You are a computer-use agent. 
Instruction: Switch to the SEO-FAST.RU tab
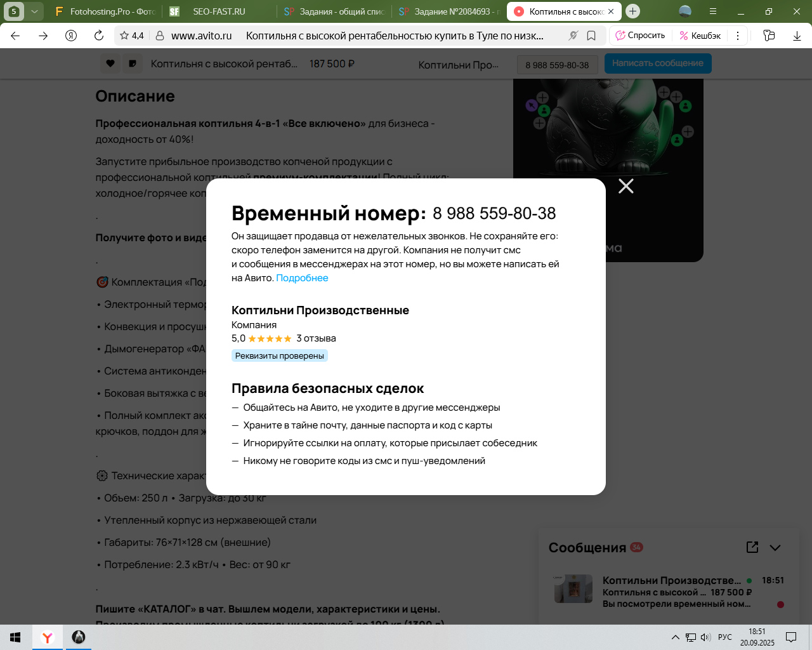pos(219,11)
